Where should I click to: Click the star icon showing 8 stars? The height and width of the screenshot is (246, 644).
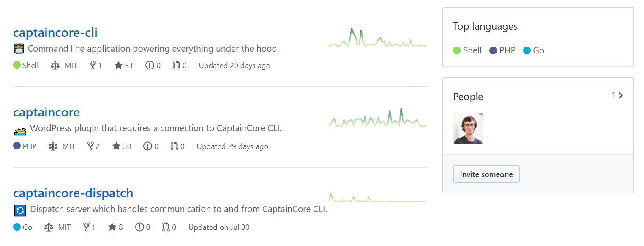[x=112, y=227]
